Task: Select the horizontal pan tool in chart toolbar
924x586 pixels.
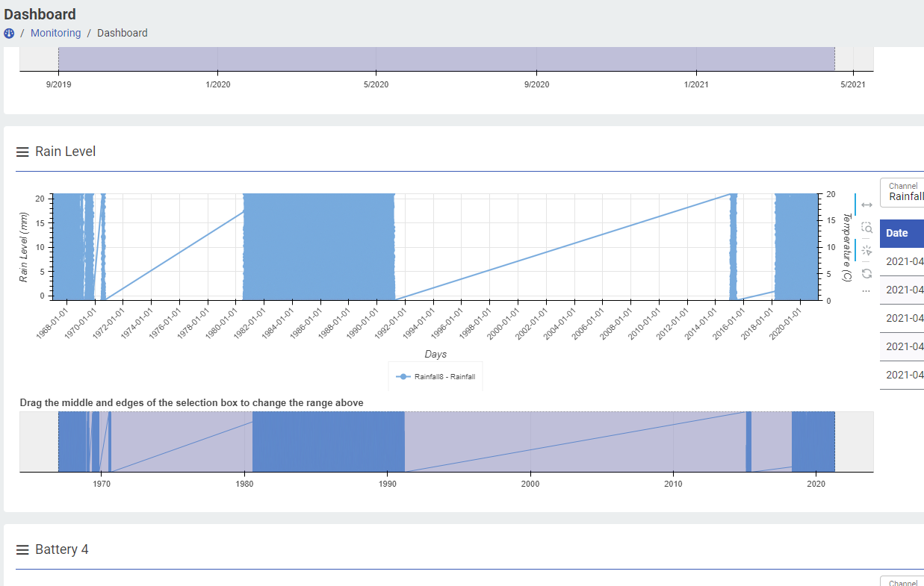Action: pos(866,205)
